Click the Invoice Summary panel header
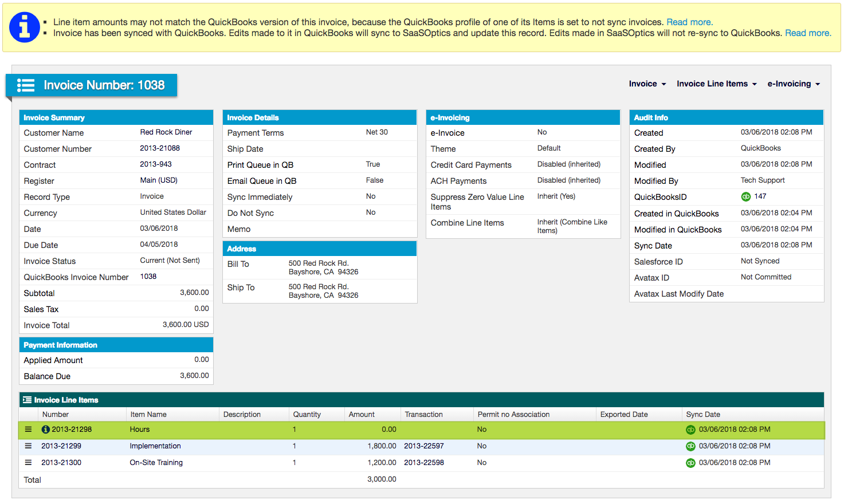Screen dimensions: 844x504 (x=116, y=117)
